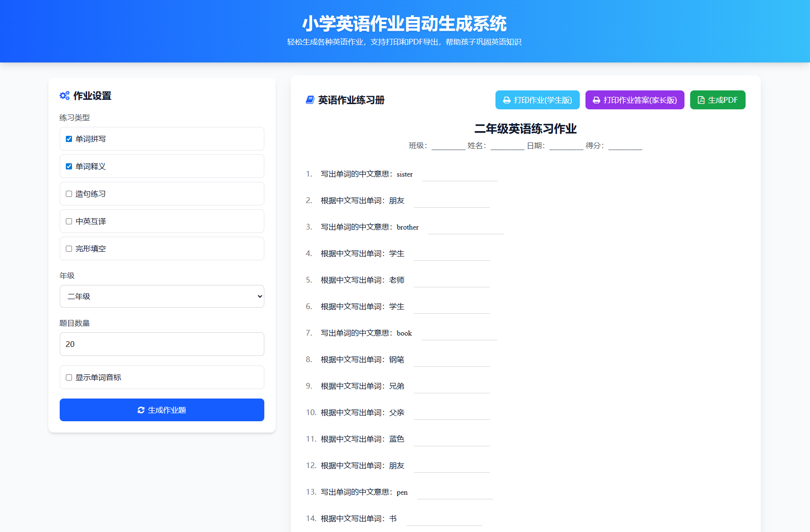Click the 打印作业(学生版) button

click(x=537, y=100)
